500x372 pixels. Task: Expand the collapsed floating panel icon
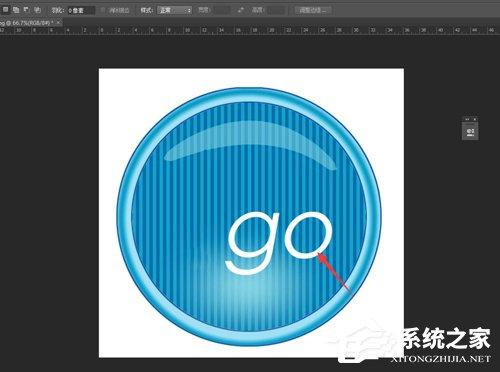coord(470,132)
